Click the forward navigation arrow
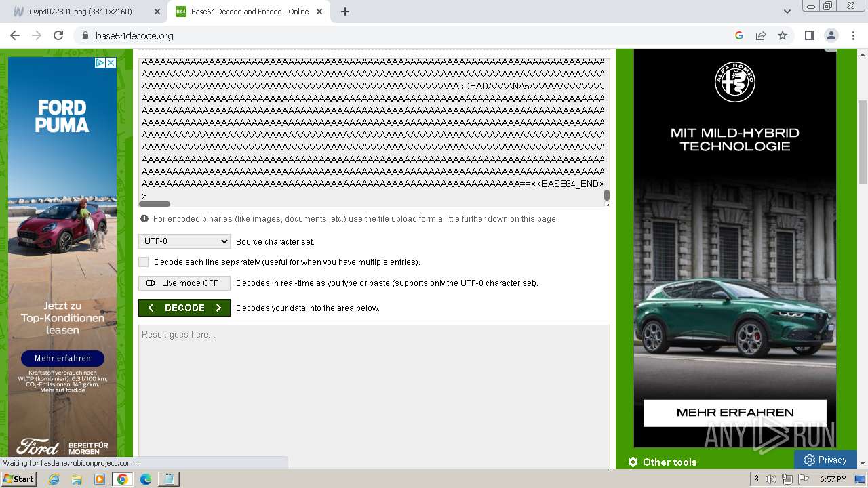This screenshot has height=488, width=868. pos(37,35)
